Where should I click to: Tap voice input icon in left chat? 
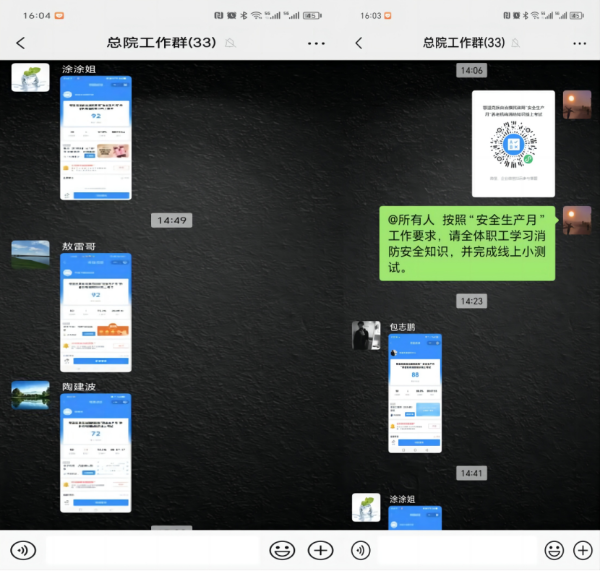(23, 550)
